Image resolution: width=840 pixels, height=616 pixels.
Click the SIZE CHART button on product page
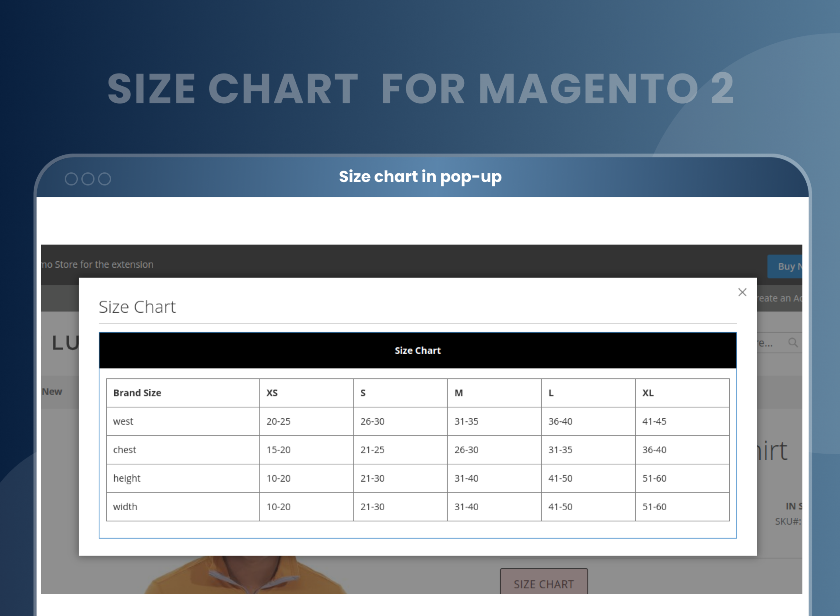tap(543, 584)
